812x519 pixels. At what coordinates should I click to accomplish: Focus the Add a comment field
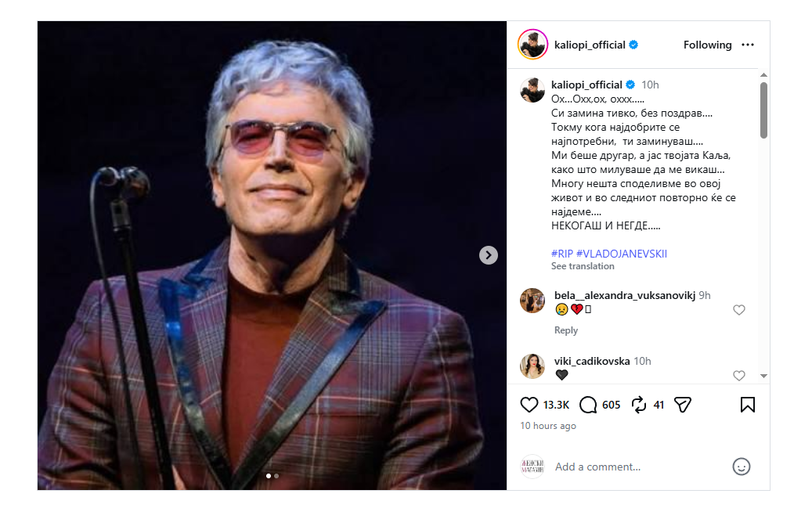[x=640, y=467]
